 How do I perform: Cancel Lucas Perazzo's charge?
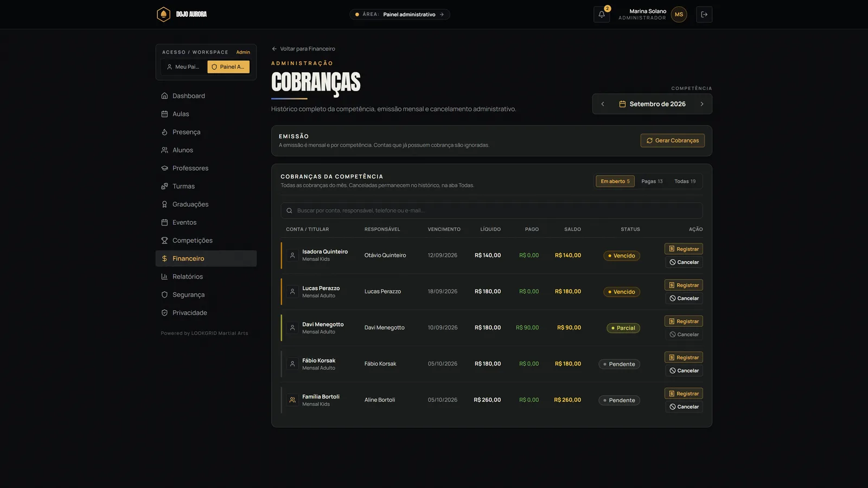click(684, 298)
